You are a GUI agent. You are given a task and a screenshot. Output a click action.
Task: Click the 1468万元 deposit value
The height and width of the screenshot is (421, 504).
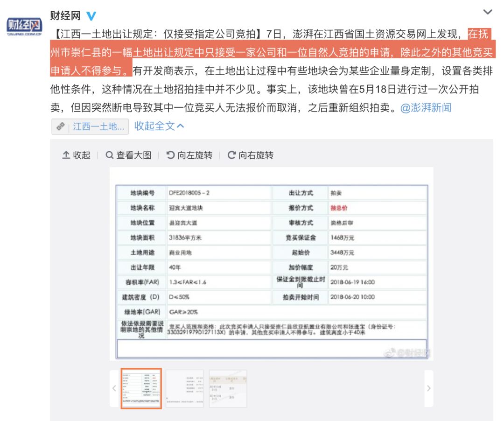pos(342,238)
